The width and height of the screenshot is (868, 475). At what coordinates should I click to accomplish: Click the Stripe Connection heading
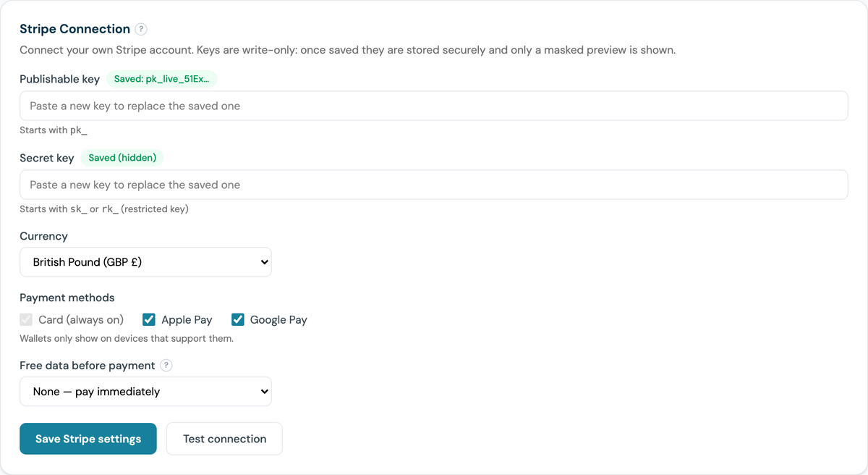(x=75, y=29)
